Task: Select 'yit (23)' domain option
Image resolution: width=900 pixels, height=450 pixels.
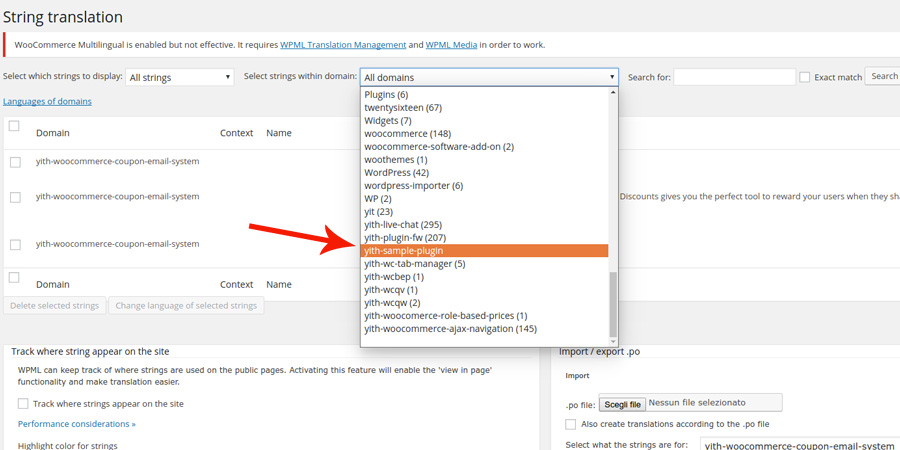Action: coord(484,212)
